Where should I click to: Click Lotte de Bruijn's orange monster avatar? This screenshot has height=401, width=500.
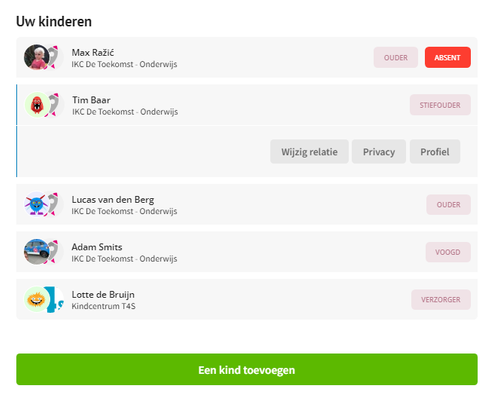tap(36, 299)
